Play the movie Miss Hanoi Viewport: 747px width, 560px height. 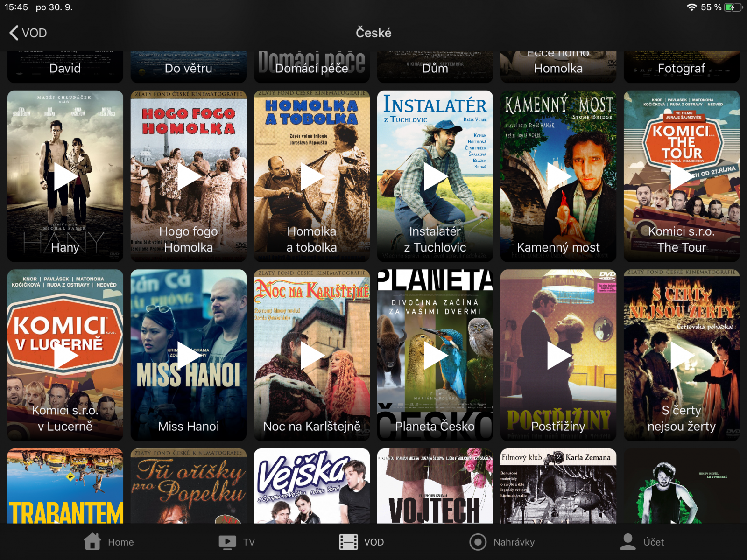pyautogui.click(x=189, y=356)
